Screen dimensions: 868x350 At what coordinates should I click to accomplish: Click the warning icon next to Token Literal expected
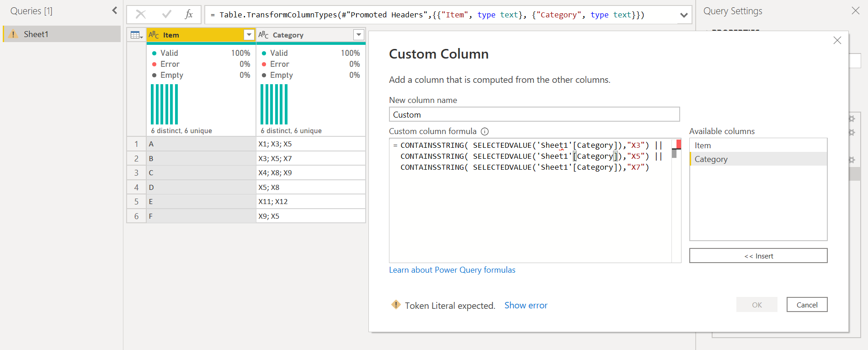(x=396, y=305)
